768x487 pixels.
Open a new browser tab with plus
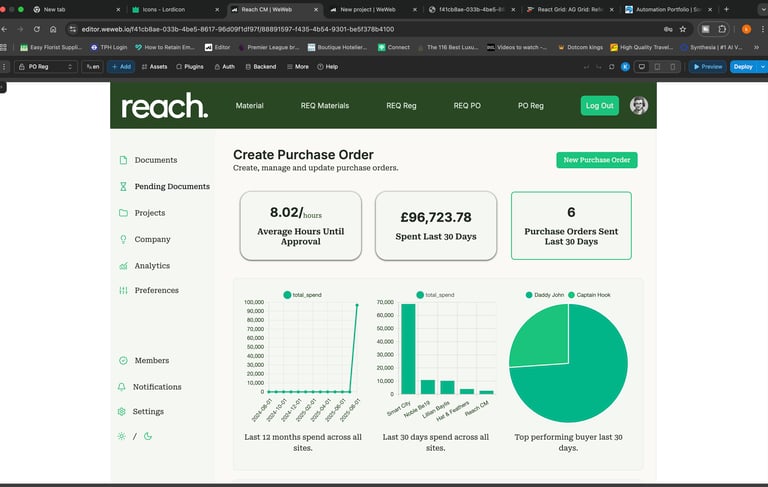point(726,9)
